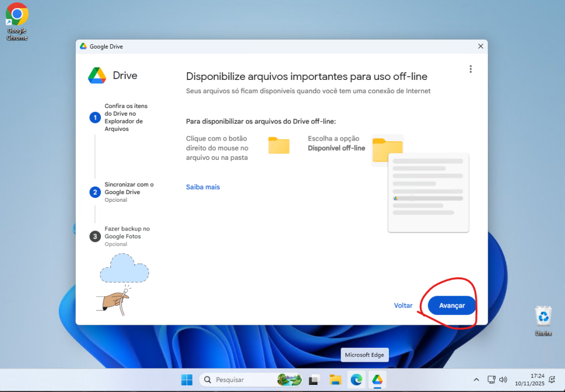Open the volume speaker tray icon
The height and width of the screenshot is (392, 565).
(x=503, y=380)
